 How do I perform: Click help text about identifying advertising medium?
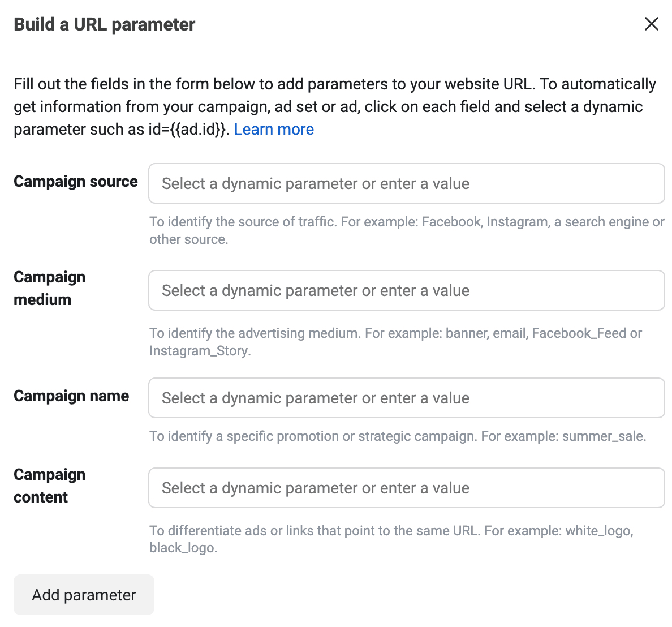click(x=395, y=333)
